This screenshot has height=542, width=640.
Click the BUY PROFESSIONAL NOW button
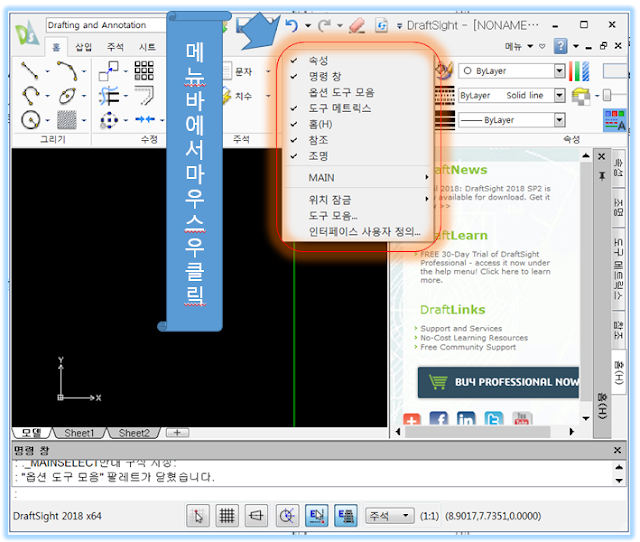pyautogui.click(x=498, y=382)
